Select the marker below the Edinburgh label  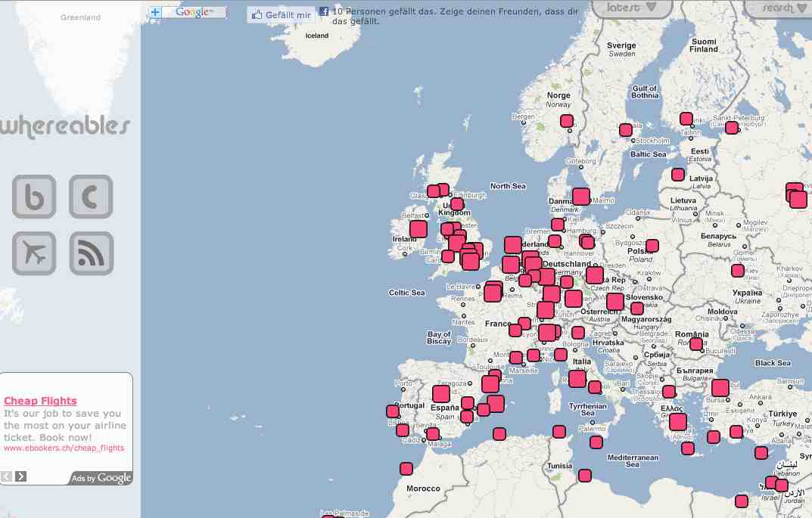pyautogui.click(x=457, y=204)
